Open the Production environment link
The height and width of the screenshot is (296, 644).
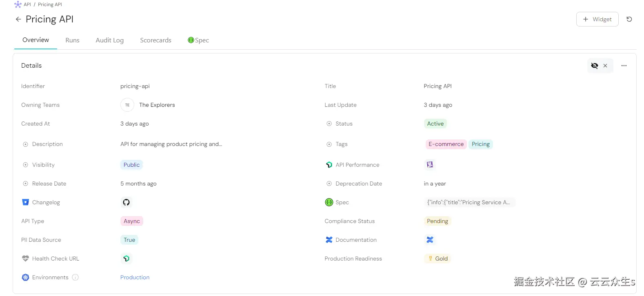click(x=135, y=277)
